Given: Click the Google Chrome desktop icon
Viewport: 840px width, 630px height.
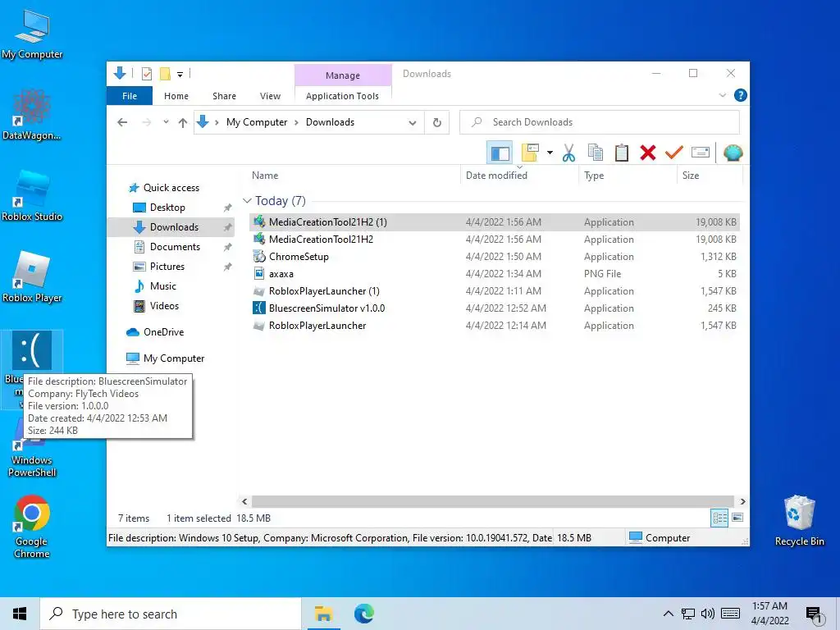Looking at the screenshot, I should [x=32, y=527].
